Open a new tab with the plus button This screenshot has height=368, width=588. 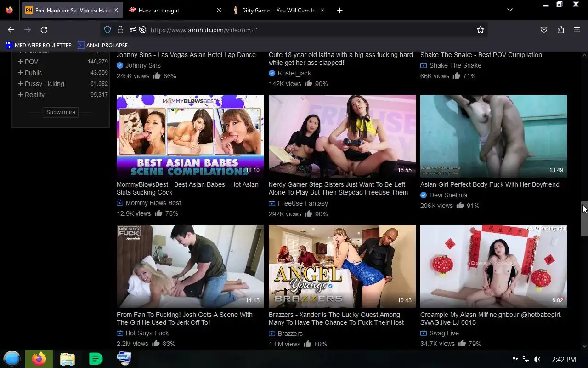pyautogui.click(x=339, y=10)
